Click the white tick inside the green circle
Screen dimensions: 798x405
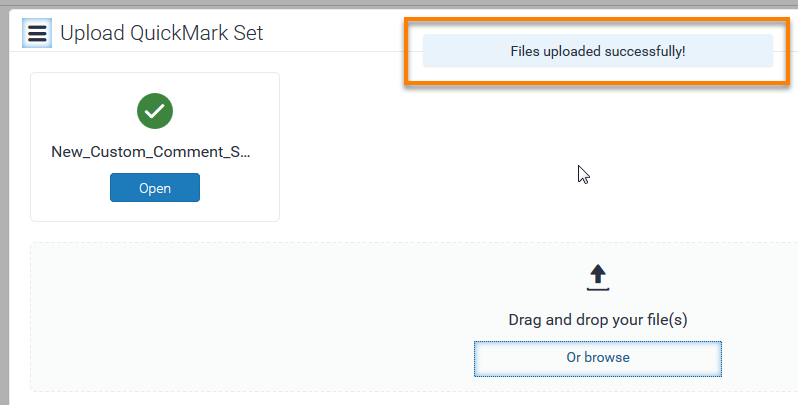155,111
